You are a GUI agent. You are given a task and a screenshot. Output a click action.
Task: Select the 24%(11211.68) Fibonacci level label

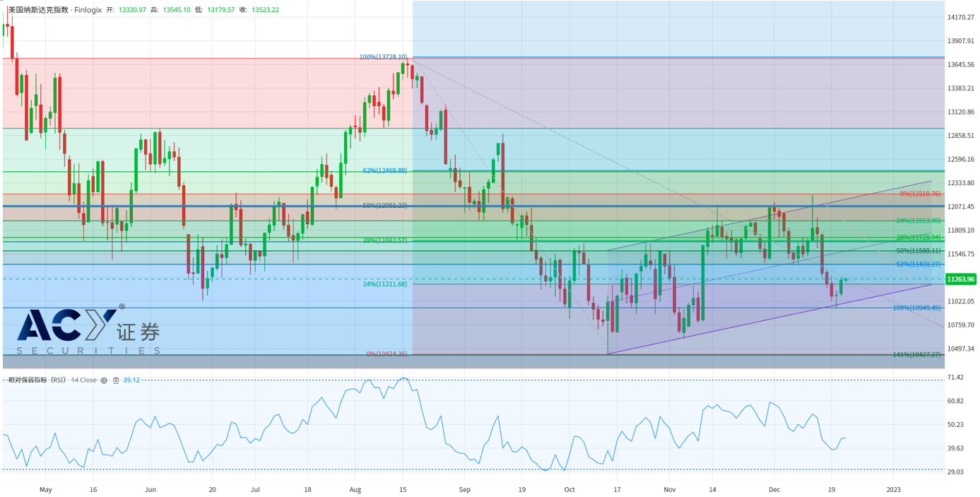[384, 284]
